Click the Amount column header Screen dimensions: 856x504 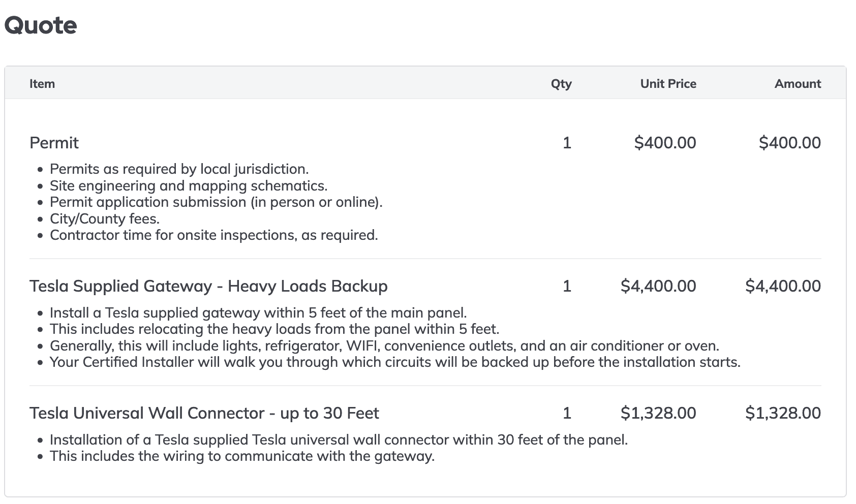click(x=798, y=84)
